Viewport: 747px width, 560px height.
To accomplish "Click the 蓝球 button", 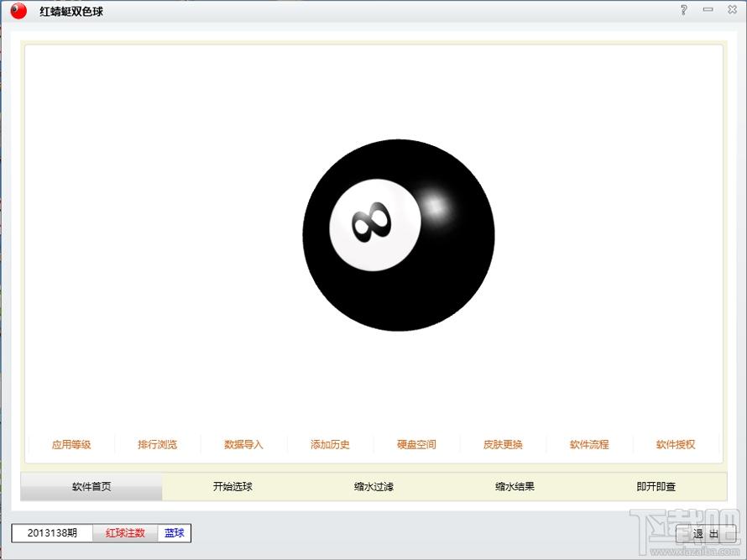I will tap(174, 533).
